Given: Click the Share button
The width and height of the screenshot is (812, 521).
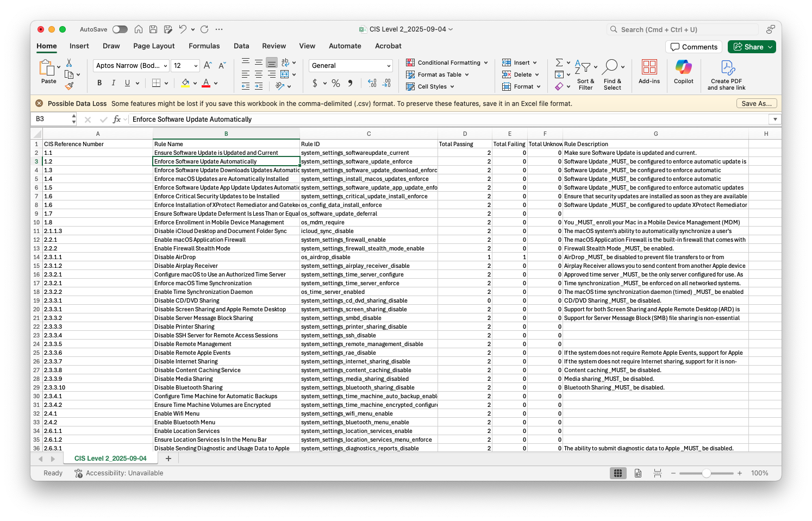Looking at the screenshot, I should pos(752,47).
